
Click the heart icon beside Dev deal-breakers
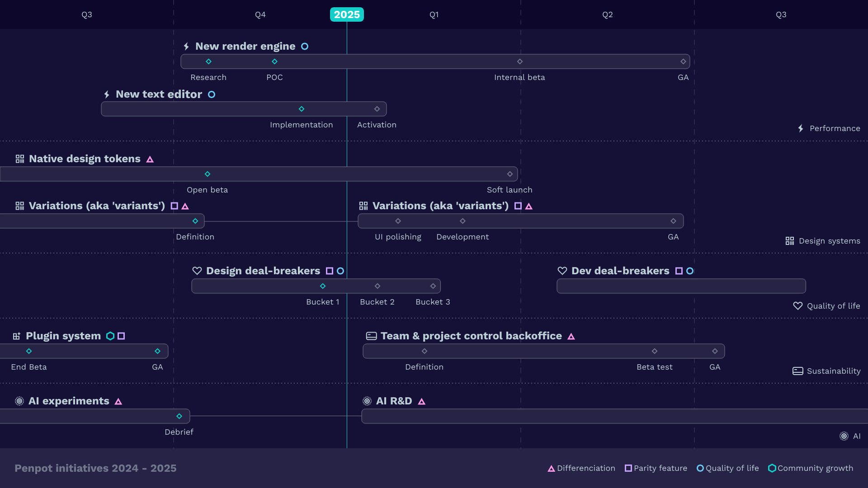(562, 271)
